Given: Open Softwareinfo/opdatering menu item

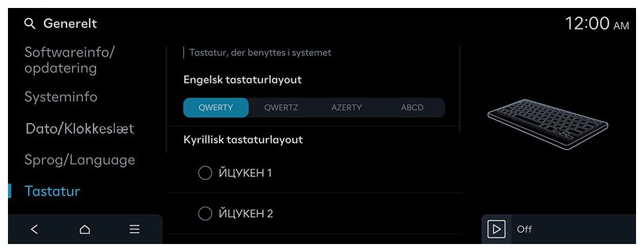Looking at the screenshot, I should pyautogui.click(x=70, y=60).
